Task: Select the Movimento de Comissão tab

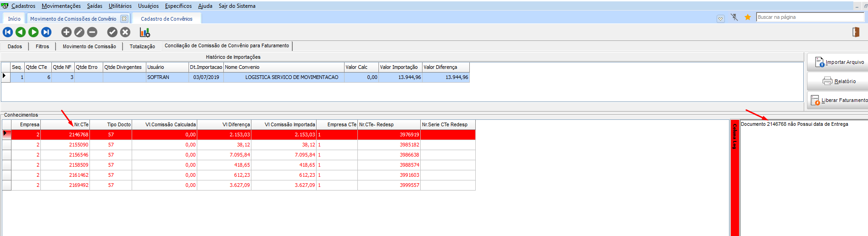Action: 89,46
